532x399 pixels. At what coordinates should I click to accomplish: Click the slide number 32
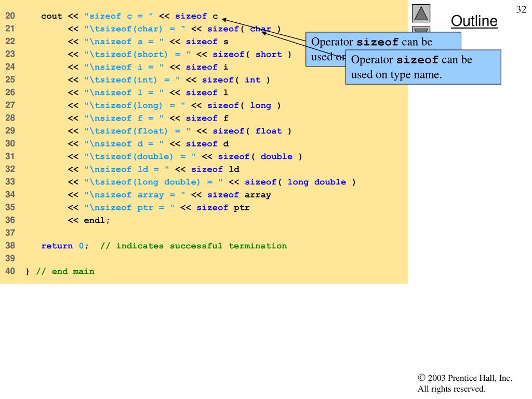click(x=521, y=9)
